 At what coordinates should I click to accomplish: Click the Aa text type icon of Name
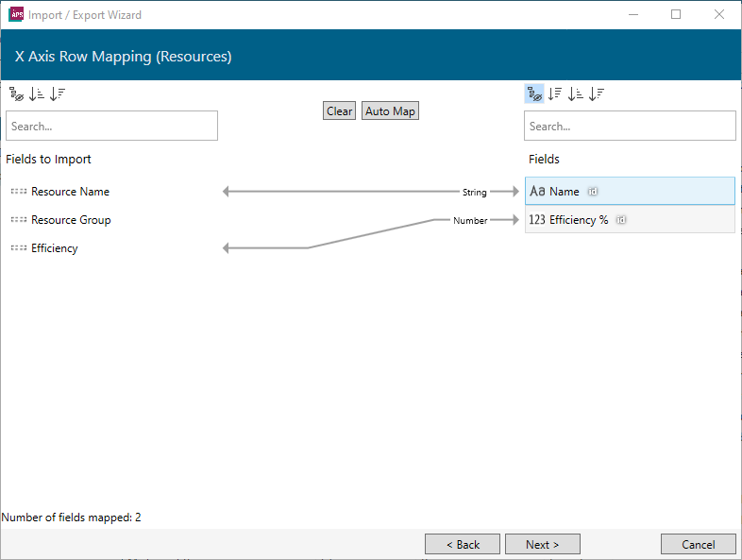pyautogui.click(x=537, y=192)
